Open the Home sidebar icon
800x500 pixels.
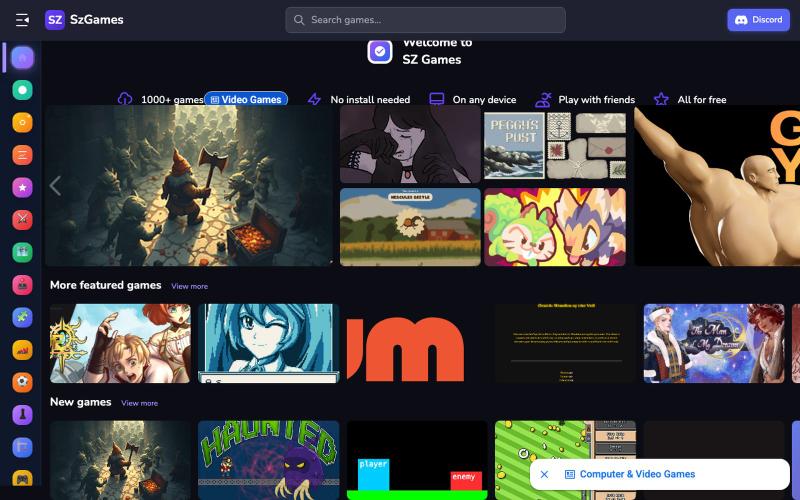[22, 58]
